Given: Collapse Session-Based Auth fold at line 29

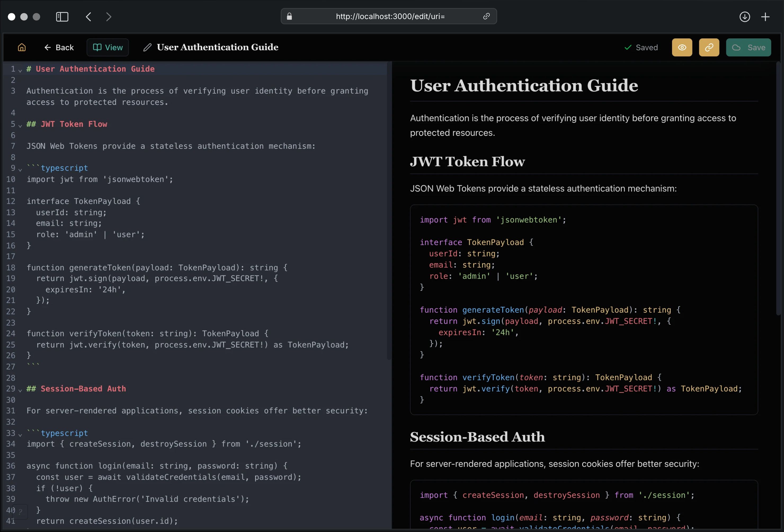Looking at the screenshot, I should pos(20,390).
